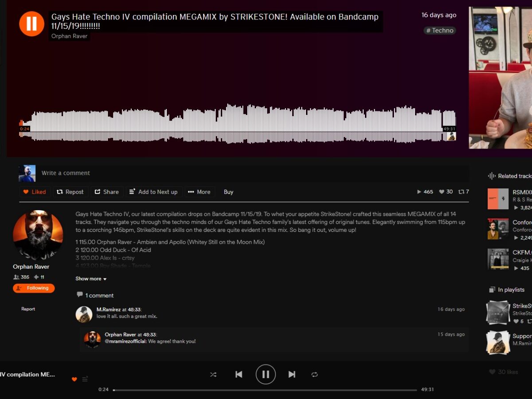Open the Conforce related track thumbnail

point(498,229)
